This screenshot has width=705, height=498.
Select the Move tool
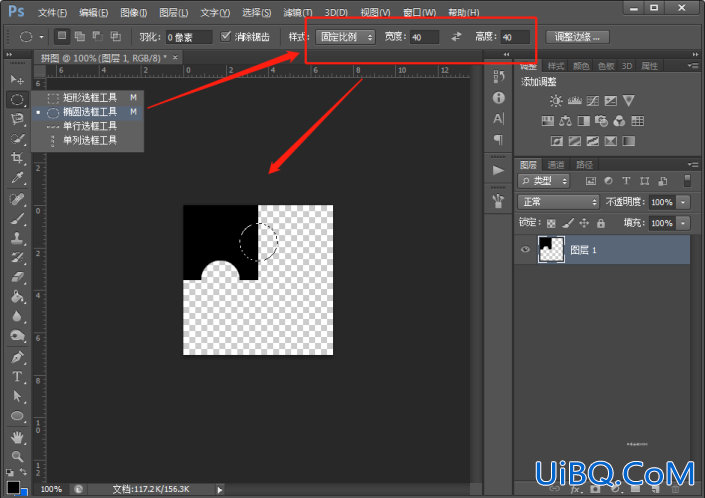click(x=17, y=80)
